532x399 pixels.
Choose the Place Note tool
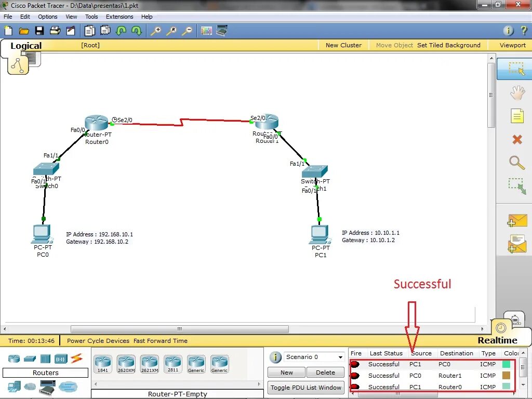coord(517,116)
